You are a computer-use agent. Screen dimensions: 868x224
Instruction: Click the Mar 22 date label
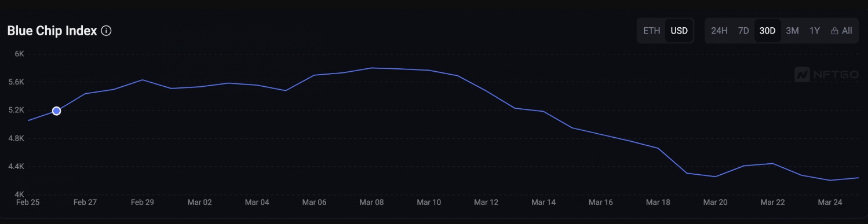(772, 202)
